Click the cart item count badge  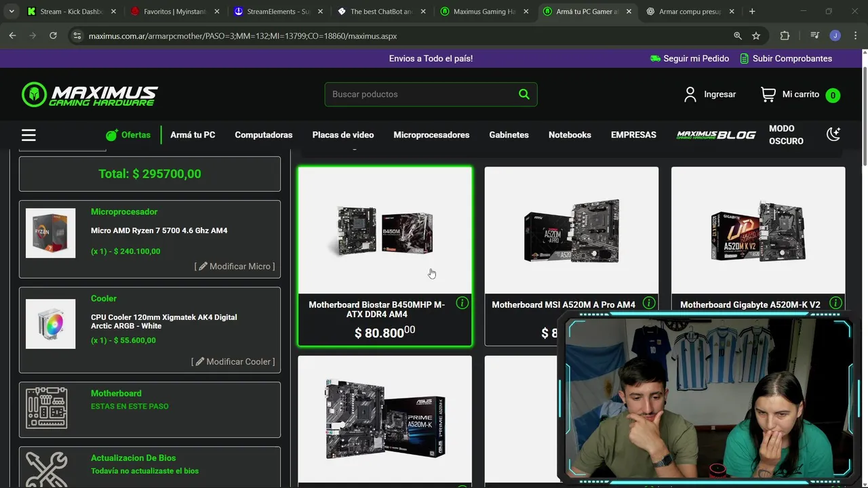click(833, 96)
